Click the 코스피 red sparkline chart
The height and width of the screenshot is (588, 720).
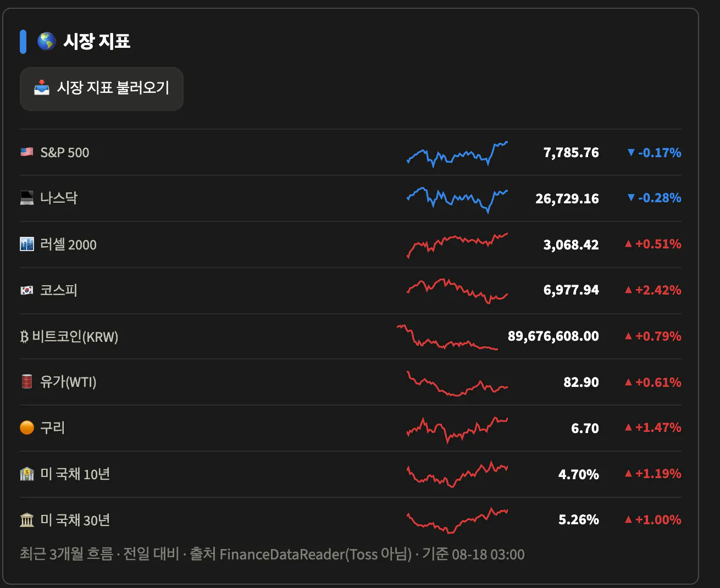[x=457, y=291]
